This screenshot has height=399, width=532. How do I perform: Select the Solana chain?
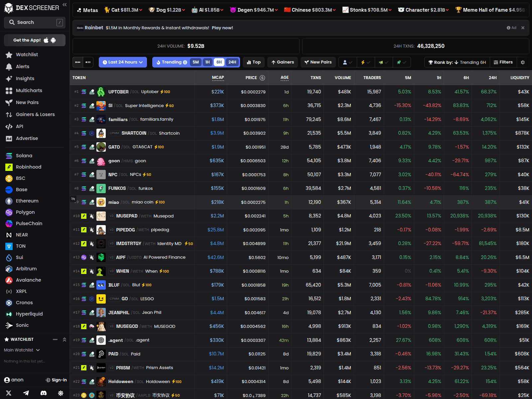click(24, 156)
